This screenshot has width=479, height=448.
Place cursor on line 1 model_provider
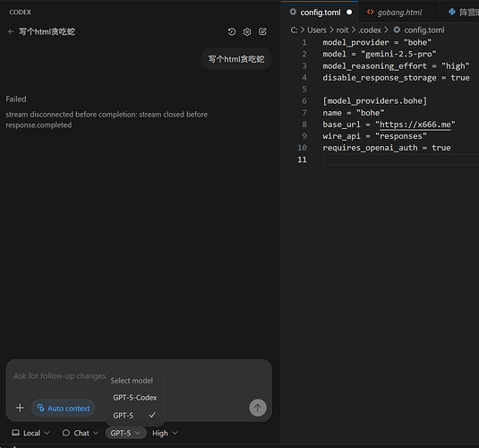point(377,42)
